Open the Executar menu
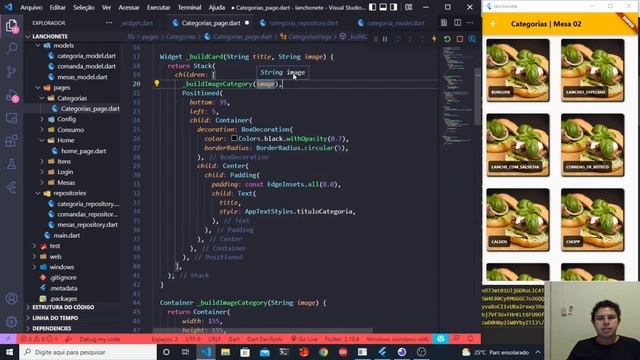Viewport: 640px width, 360px height. pos(158,7)
